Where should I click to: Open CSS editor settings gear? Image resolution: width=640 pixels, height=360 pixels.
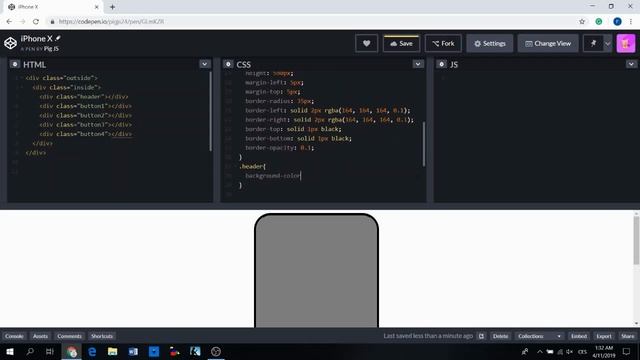coord(228,64)
